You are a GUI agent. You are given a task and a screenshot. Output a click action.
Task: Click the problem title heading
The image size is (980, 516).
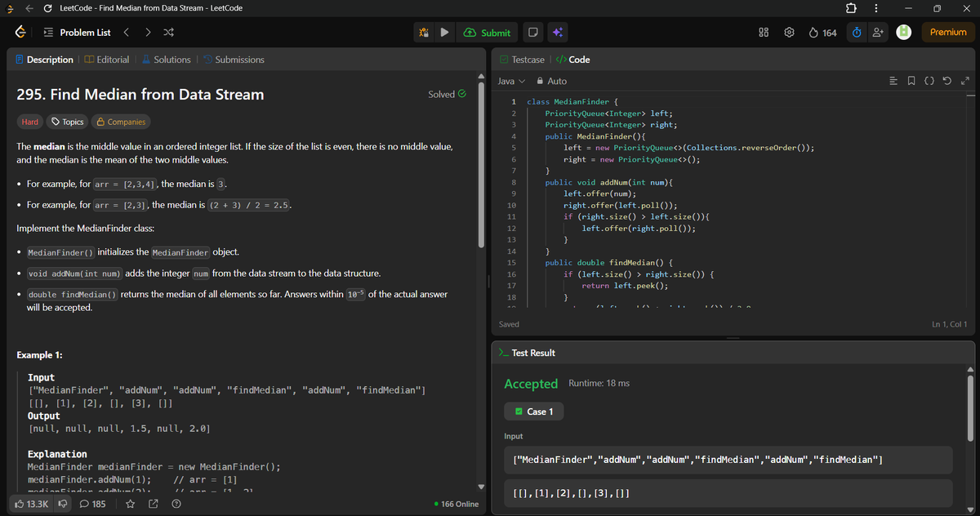point(140,94)
